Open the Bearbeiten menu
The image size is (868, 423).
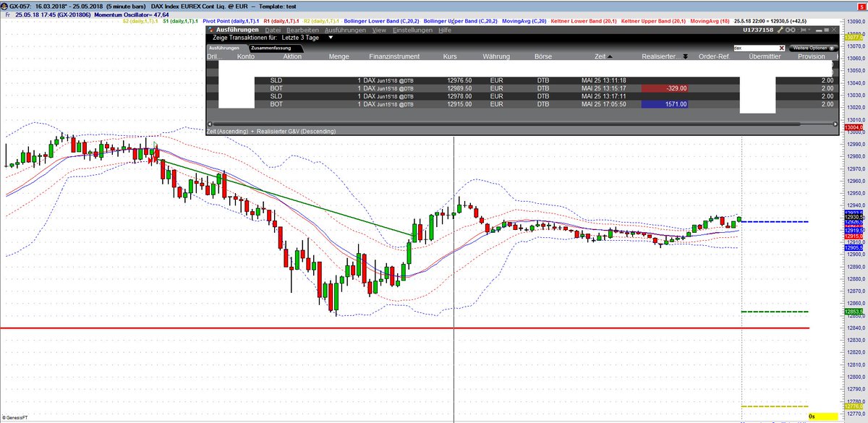coord(303,30)
